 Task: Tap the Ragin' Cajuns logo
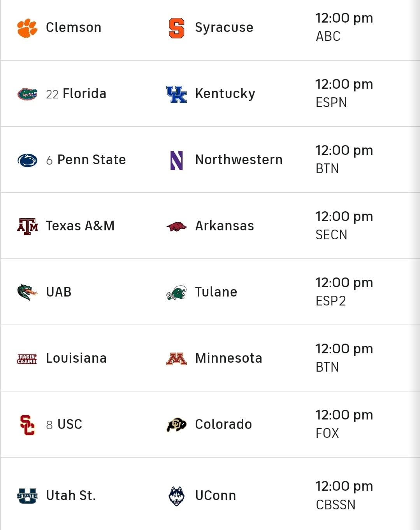(27, 358)
